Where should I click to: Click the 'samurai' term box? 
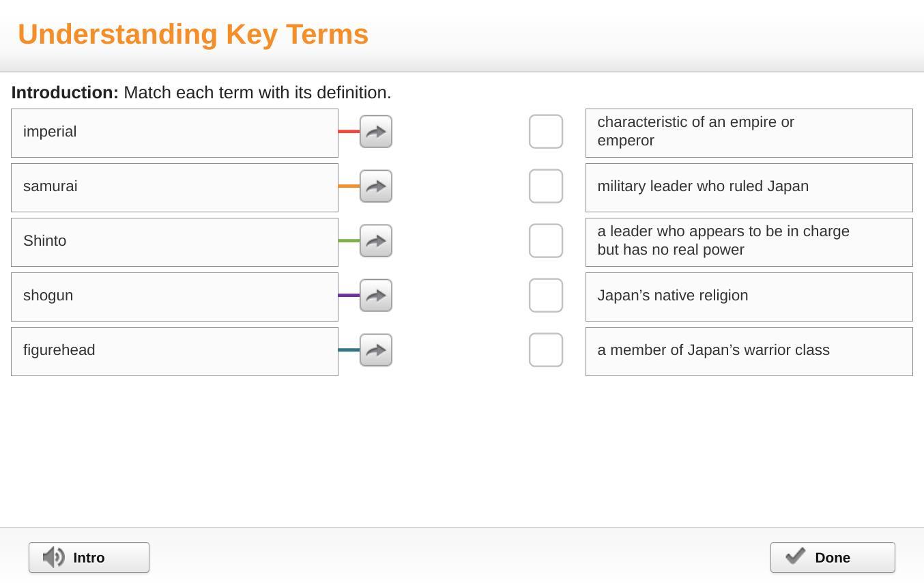[175, 188]
